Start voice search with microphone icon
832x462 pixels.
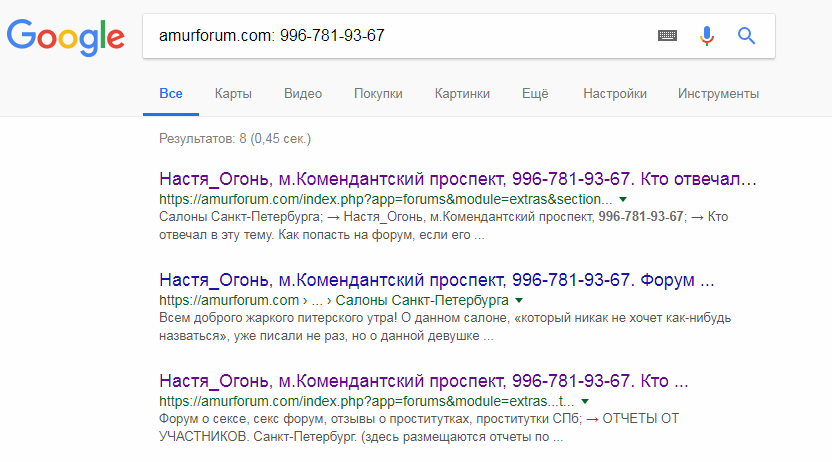tap(707, 36)
